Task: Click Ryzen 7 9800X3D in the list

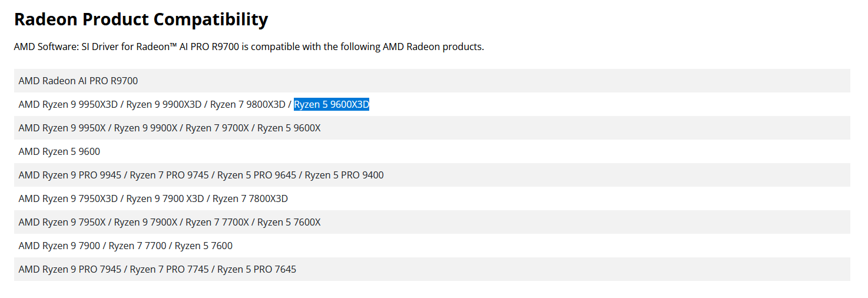Action: pyautogui.click(x=247, y=105)
